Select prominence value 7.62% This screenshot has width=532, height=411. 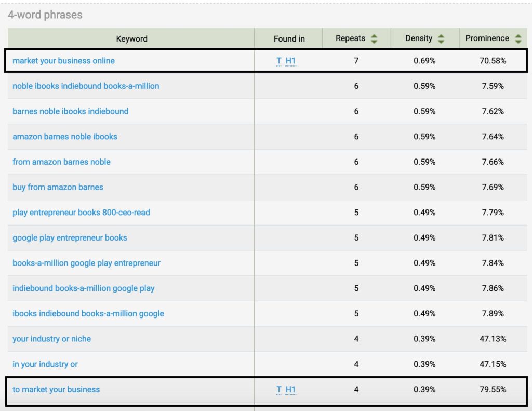(x=493, y=111)
